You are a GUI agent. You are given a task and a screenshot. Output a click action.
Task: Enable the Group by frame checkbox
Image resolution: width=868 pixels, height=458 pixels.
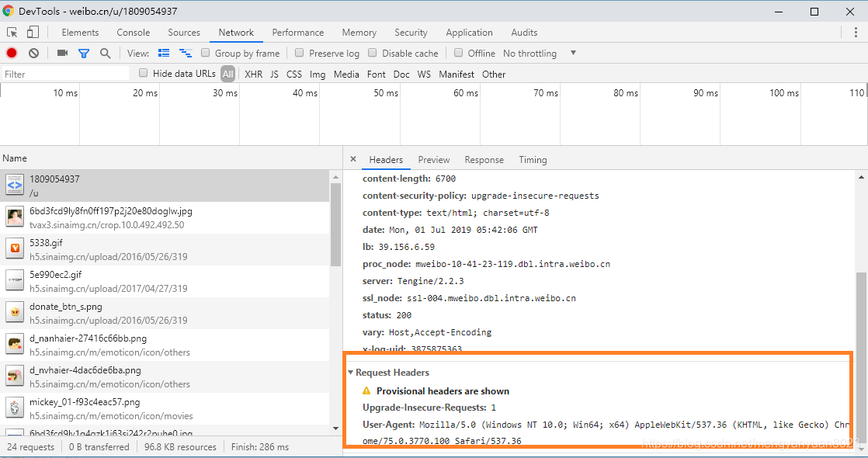click(206, 53)
